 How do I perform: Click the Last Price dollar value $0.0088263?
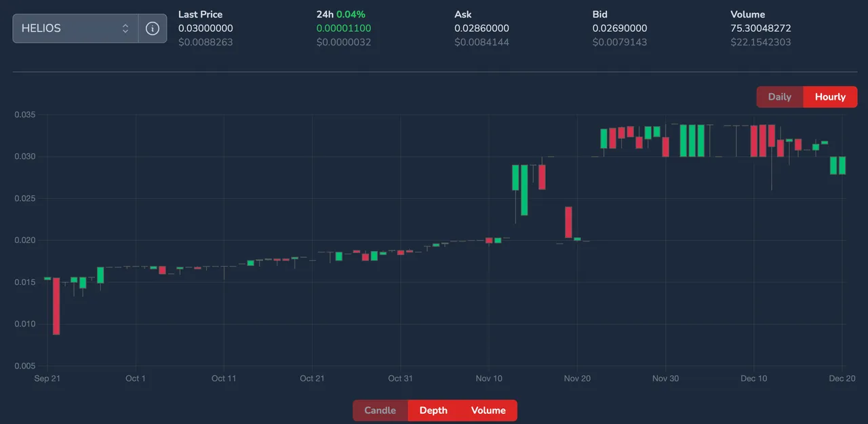tap(205, 42)
